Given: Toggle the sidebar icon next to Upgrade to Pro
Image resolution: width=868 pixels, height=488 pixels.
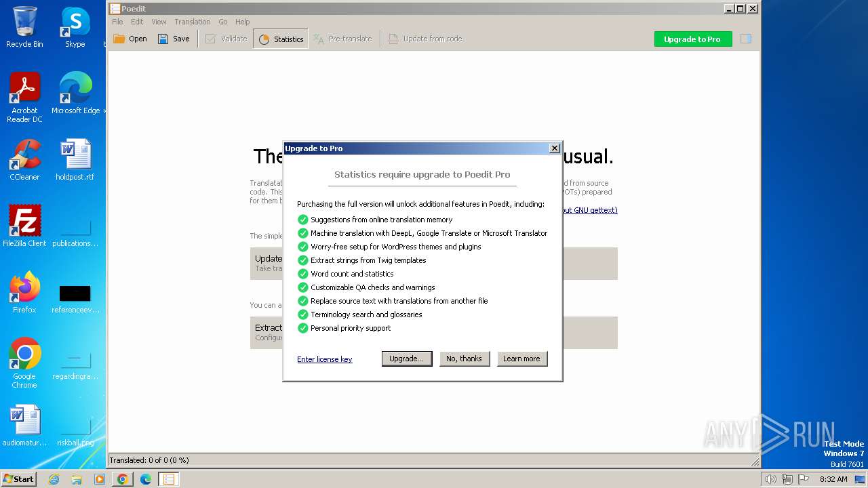Looking at the screenshot, I should point(746,39).
